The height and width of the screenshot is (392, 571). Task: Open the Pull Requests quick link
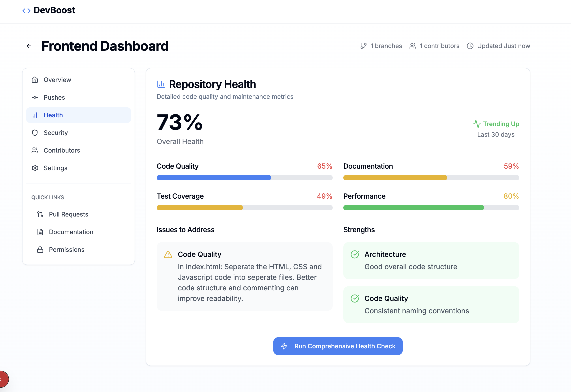[68, 215]
